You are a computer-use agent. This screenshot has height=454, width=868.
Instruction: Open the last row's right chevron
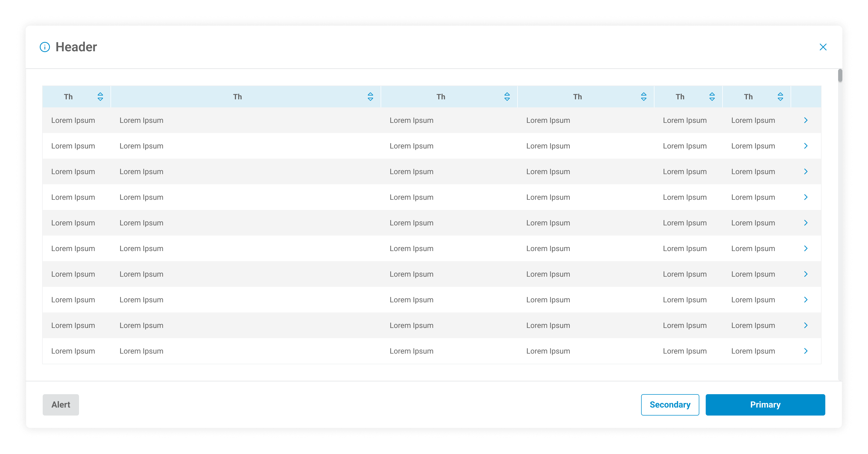806,351
